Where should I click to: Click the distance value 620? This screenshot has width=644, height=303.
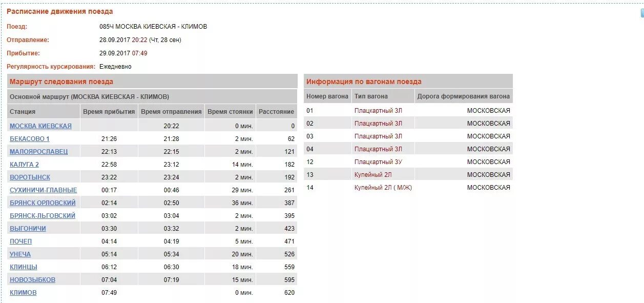(289, 293)
